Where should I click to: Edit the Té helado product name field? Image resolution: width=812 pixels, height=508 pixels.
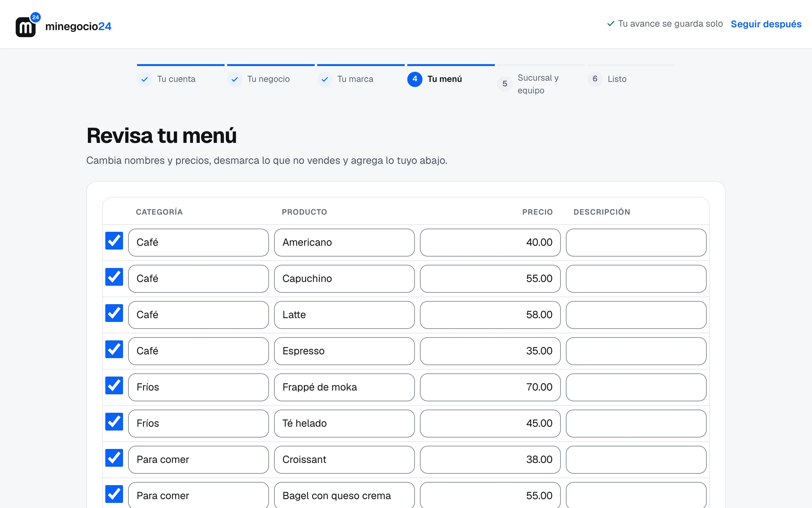point(344,424)
